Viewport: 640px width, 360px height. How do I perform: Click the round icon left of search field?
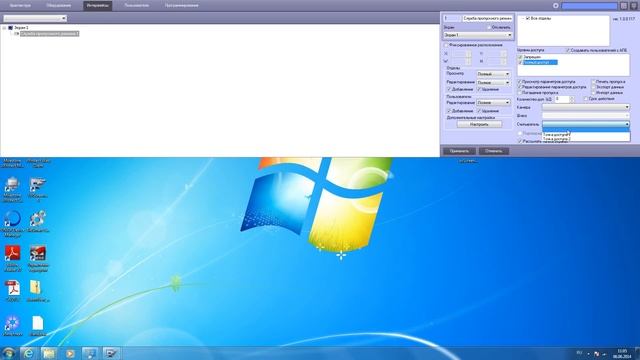[556, 6]
